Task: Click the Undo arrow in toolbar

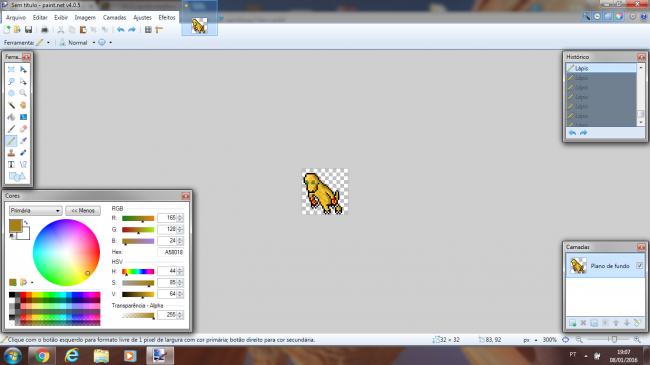Action: tap(121, 29)
